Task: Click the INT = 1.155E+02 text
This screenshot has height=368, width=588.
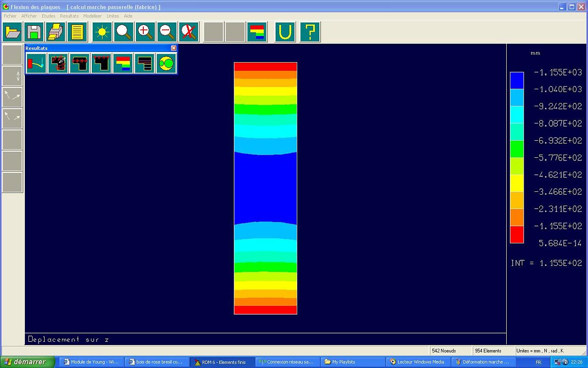Action: [547, 263]
